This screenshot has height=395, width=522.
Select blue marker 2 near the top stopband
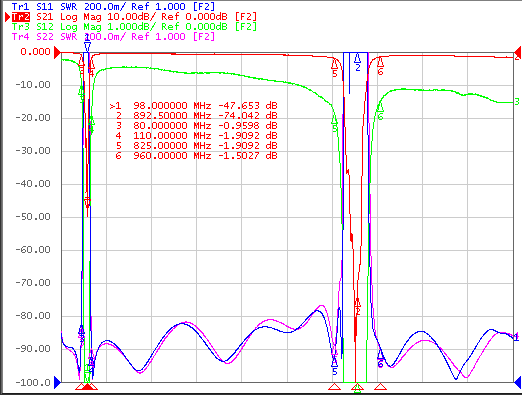pyautogui.click(x=358, y=62)
